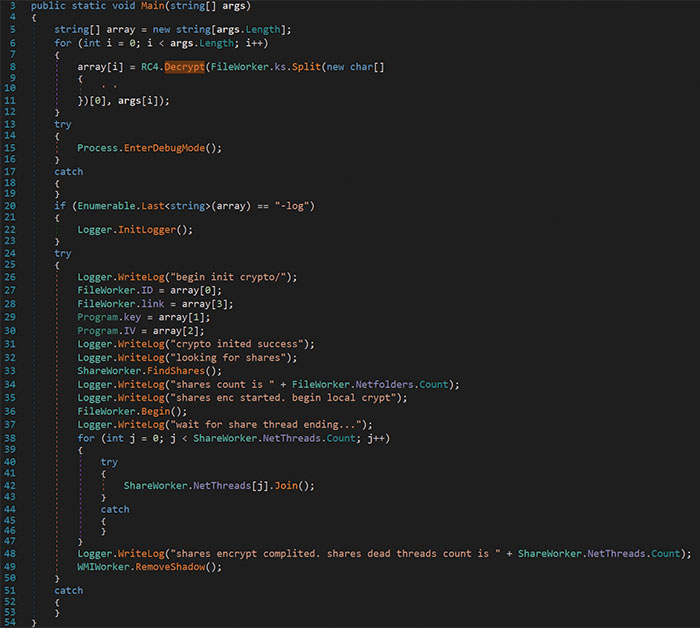Screen dimensions: 700x628
Task: Click the Join method on NetThreads[j]
Action: pos(286,486)
